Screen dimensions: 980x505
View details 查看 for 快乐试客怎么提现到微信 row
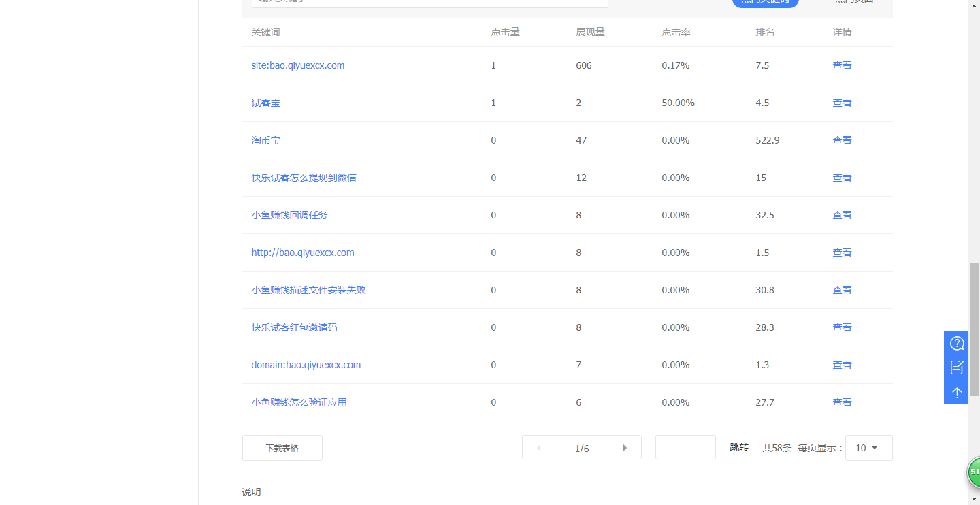click(842, 178)
